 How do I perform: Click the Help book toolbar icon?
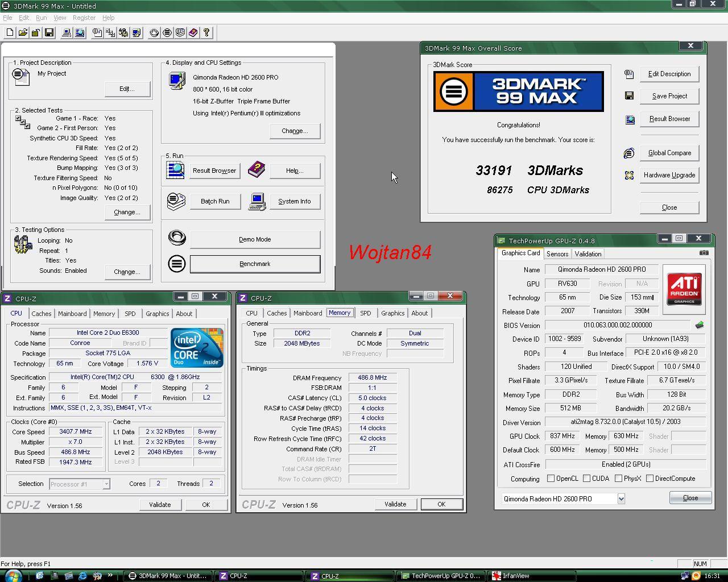pyautogui.click(x=193, y=32)
